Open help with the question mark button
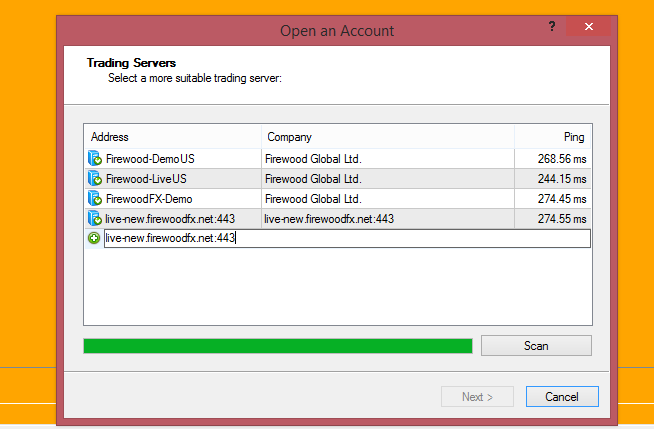 tap(552, 27)
